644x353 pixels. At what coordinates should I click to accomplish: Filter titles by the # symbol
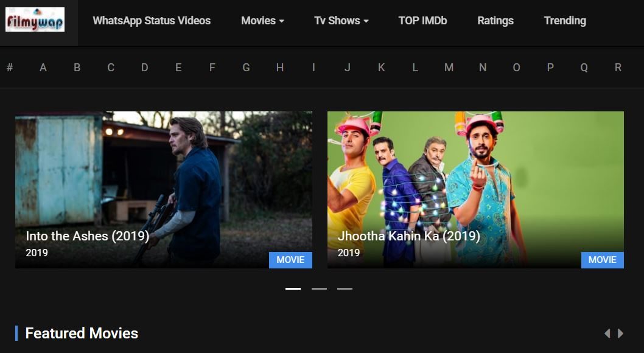pos(10,68)
